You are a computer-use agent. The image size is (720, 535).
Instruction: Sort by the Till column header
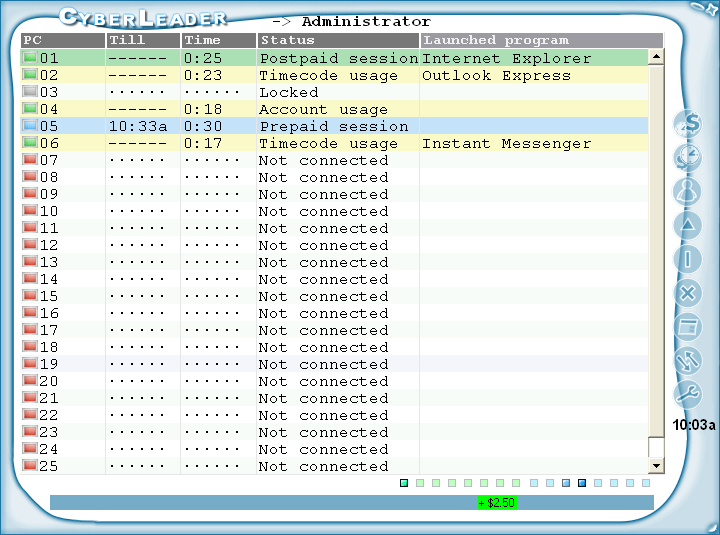tap(143, 40)
